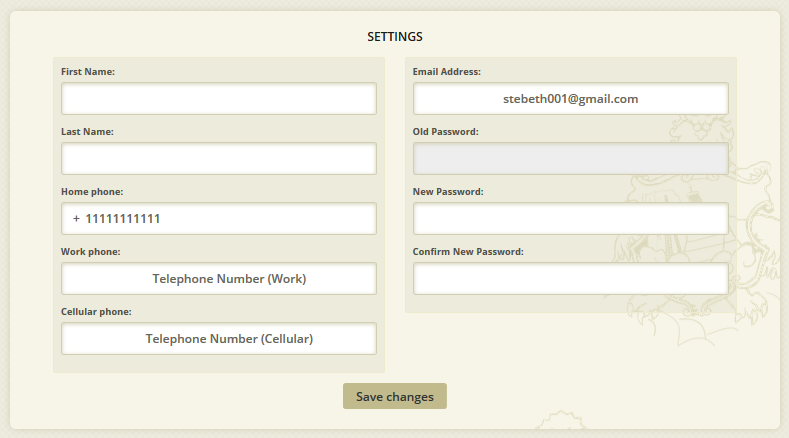Click the New Password label
The width and height of the screenshot is (789, 438).
(x=448, y=191)
